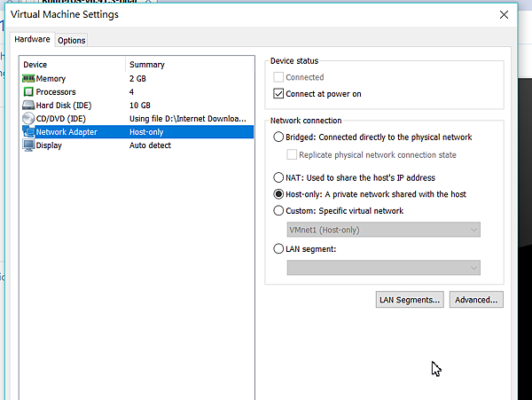Switch to the Options tab
The image size is (532, 400).
point(72,41)
